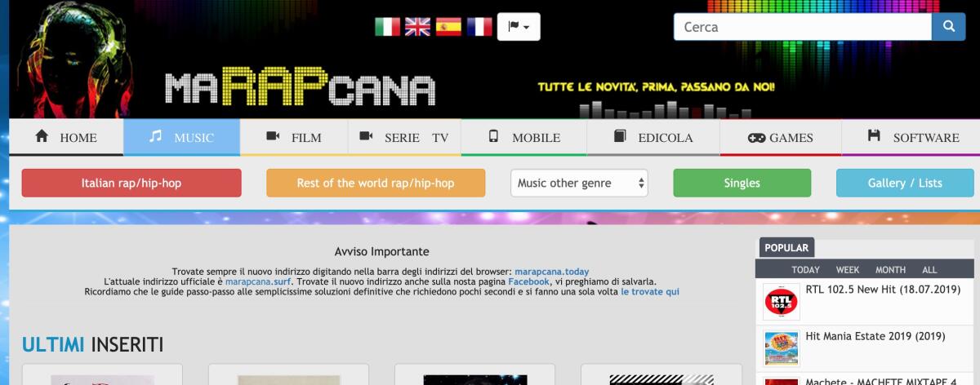Open RTL 102.5 New Hit (18.07.2019)
The image size is (980, 385).
point(883,289)
